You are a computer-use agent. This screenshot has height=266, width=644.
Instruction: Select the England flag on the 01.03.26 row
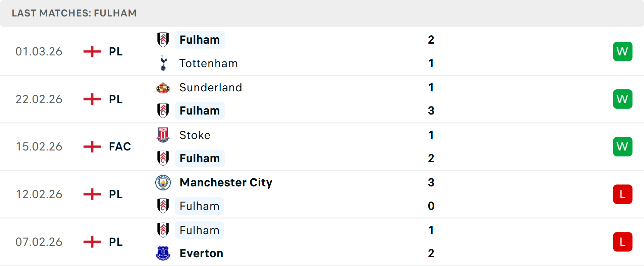pos(92,51)
